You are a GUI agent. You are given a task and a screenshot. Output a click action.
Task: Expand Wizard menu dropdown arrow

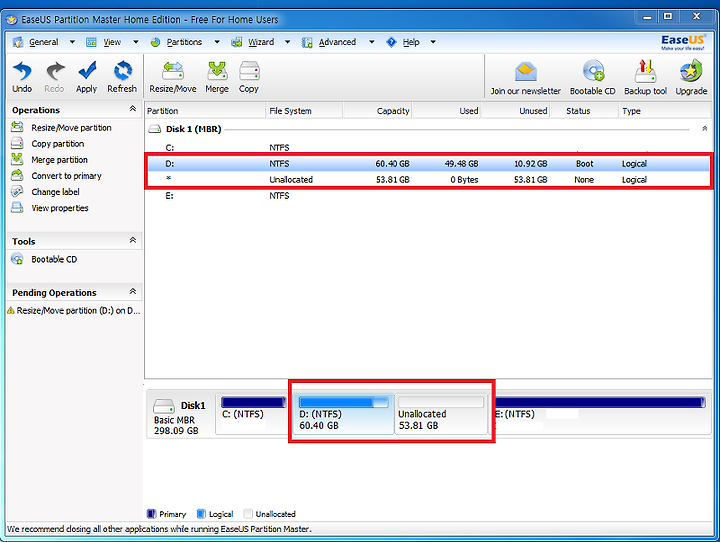[x=287, y=42]
